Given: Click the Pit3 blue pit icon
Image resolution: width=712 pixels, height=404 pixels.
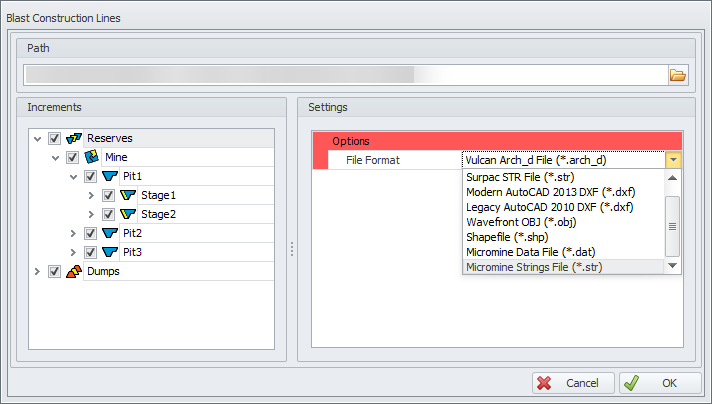Looking at the screenshot, I should click(110, 252).
